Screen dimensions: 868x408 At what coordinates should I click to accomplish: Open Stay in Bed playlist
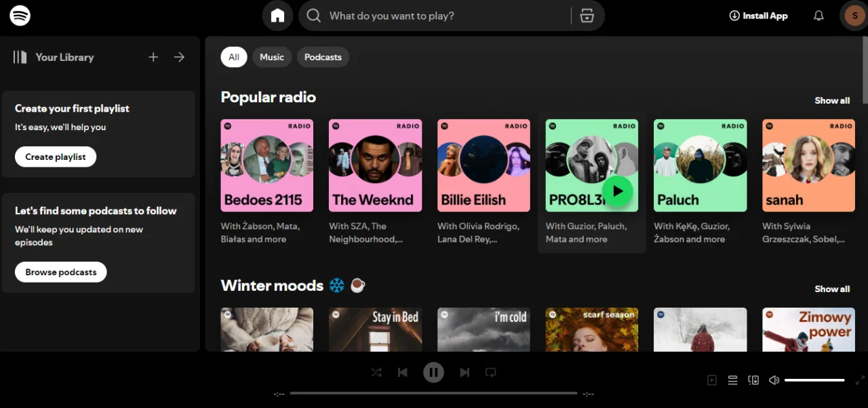point(375,329)
